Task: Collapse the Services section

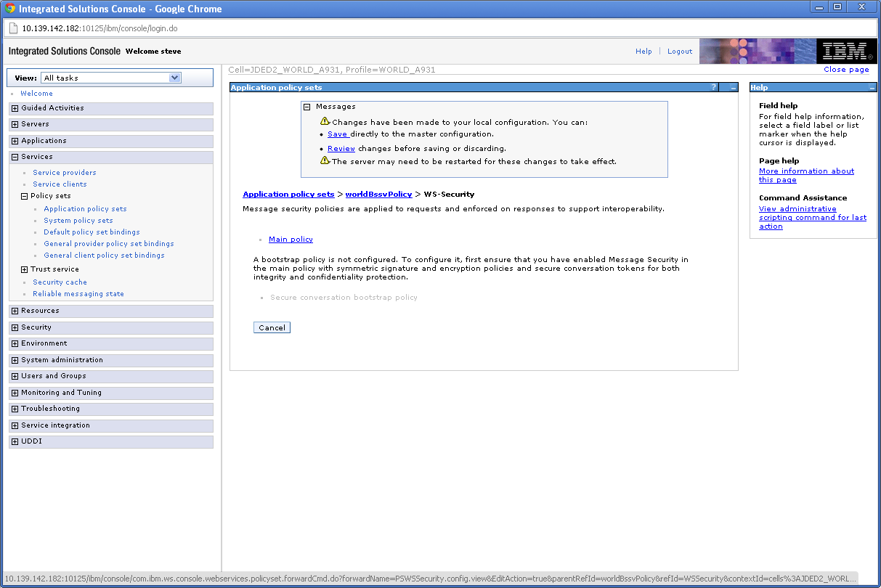Action: click(15, 157)
